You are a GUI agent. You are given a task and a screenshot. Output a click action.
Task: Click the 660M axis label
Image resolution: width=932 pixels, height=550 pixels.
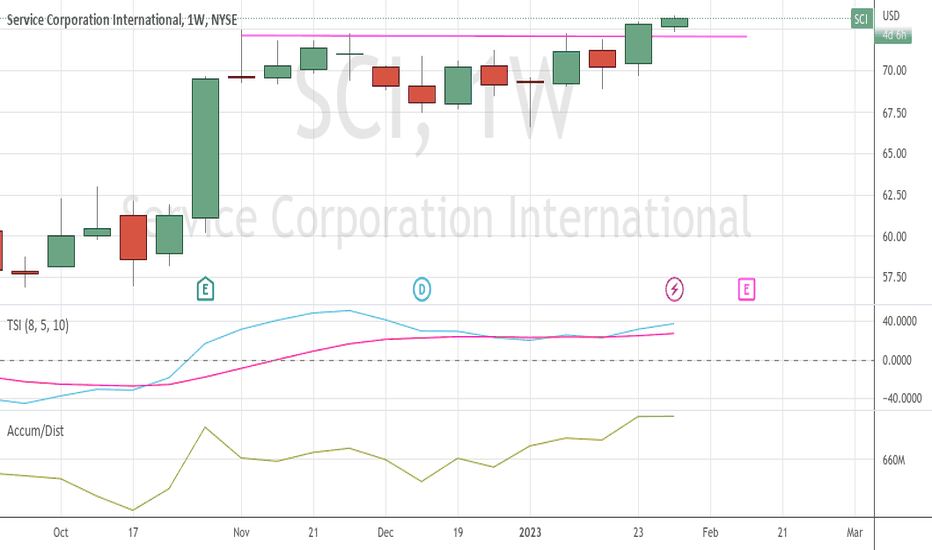click(x=894, y=460)
